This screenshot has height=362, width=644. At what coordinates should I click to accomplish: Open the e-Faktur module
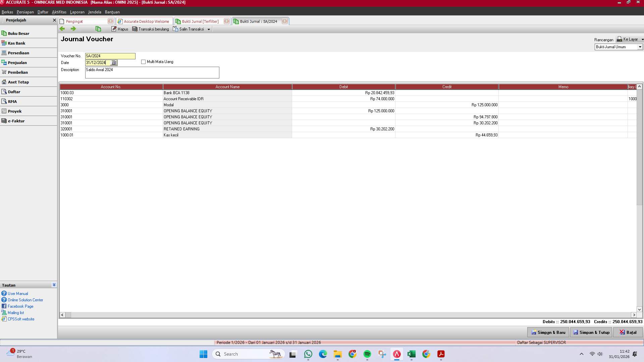tap(17, 121)
